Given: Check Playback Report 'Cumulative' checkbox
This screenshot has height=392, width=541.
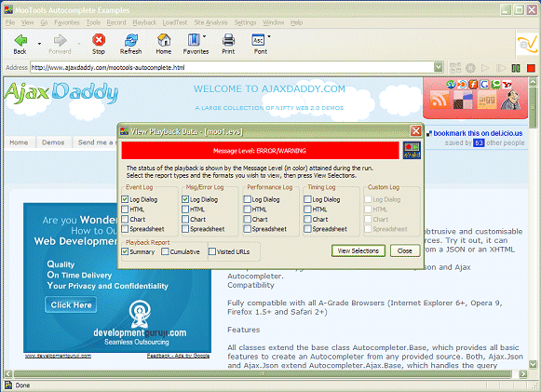Looking at the screenshot, I should pyautogui.click(x=165, y=251).
